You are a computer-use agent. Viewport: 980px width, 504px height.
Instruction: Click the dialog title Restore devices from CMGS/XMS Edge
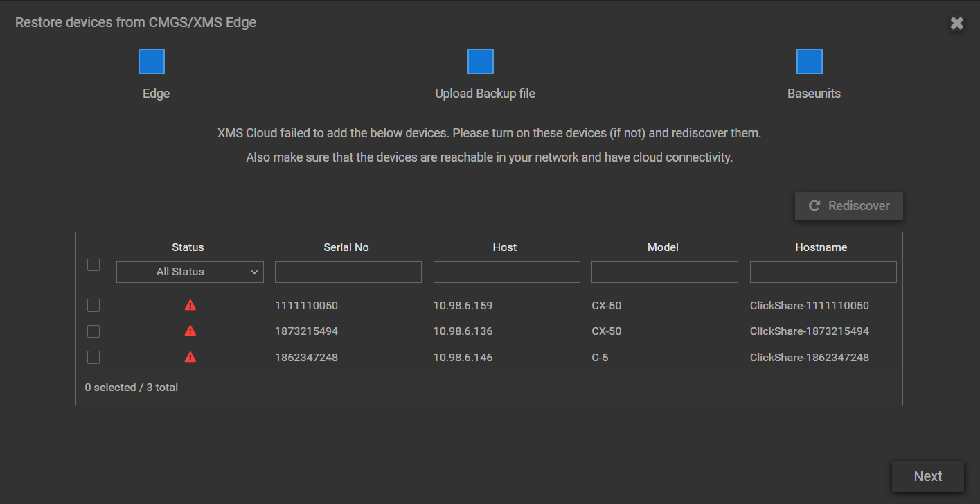tap(136, 22)
